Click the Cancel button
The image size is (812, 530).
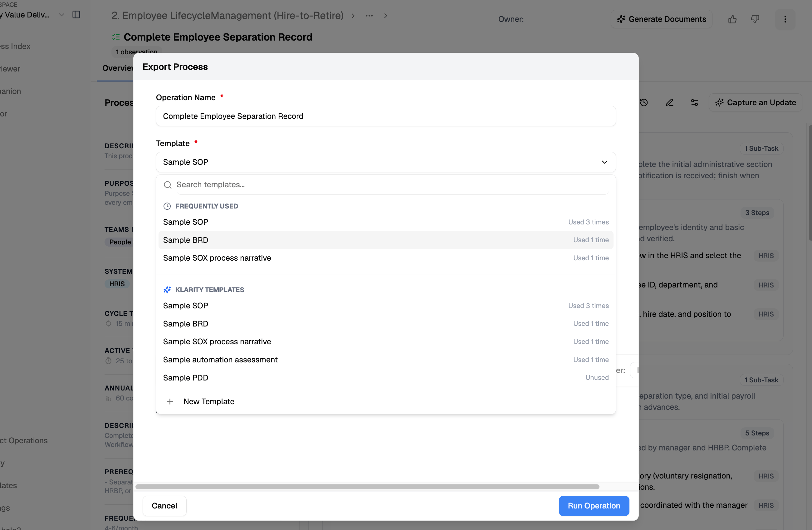click(164, 505)
